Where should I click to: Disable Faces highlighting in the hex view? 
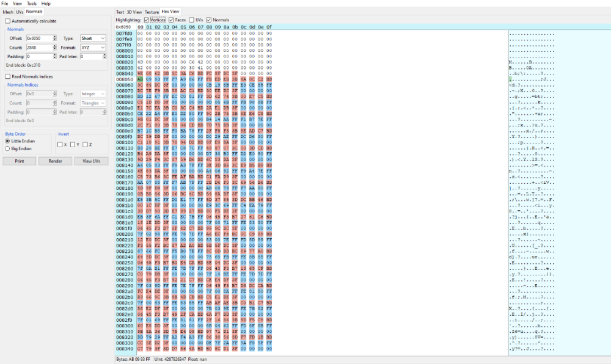pyautogui.click(x=172, y=20)
